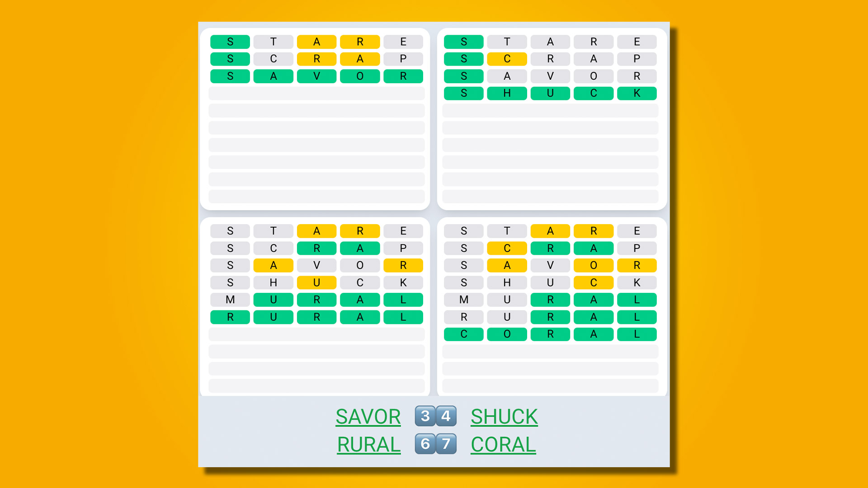Screen dimensions: 868x488
Task: Toggle the CORAL answer label
Action: click(504, 444)
